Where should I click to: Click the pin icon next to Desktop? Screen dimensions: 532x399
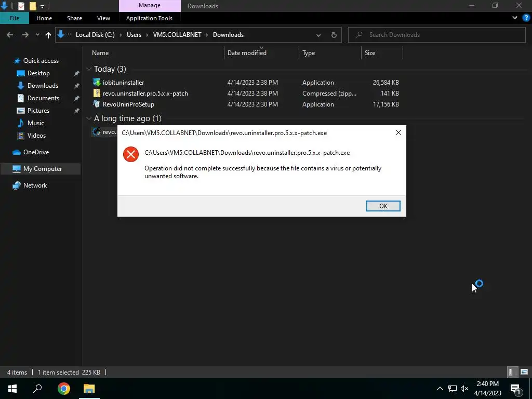(x=77, y=73)
